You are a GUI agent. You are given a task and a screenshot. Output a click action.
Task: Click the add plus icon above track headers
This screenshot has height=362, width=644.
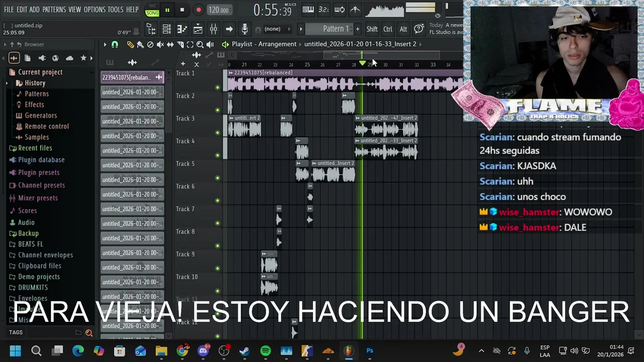tap(183, 64)
